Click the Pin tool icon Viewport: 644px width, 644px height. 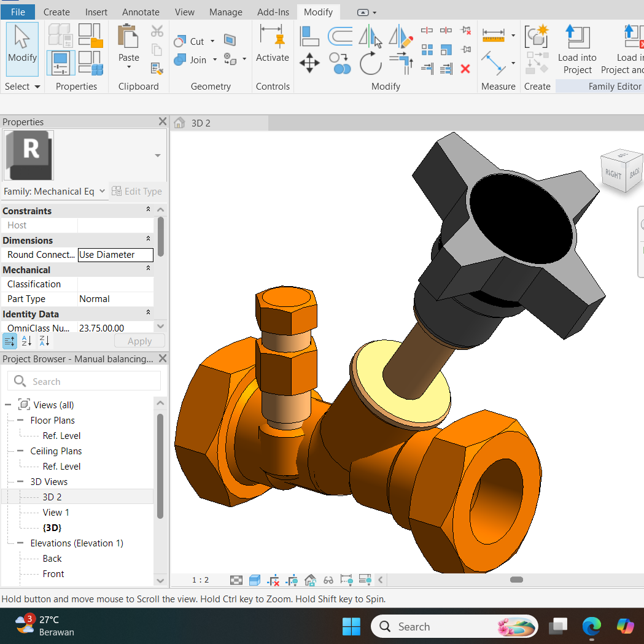coord(466,49)
